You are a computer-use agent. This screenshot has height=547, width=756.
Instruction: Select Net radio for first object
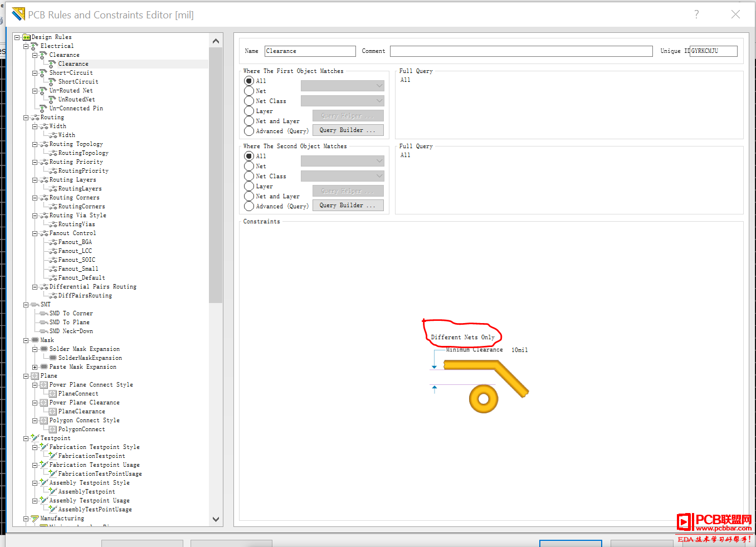coord(249,91)
